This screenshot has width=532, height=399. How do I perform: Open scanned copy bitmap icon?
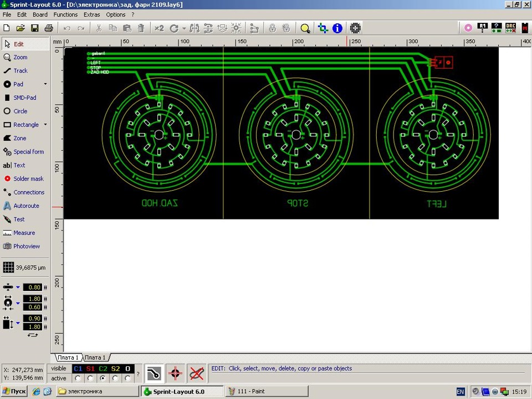[x=355, y=28]
